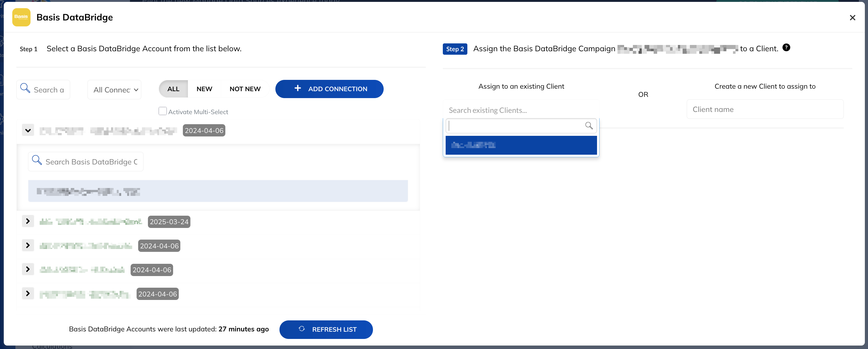868x349 pixels.
Task: Select the NOT NEW filter tab
Action: [245, 89]
